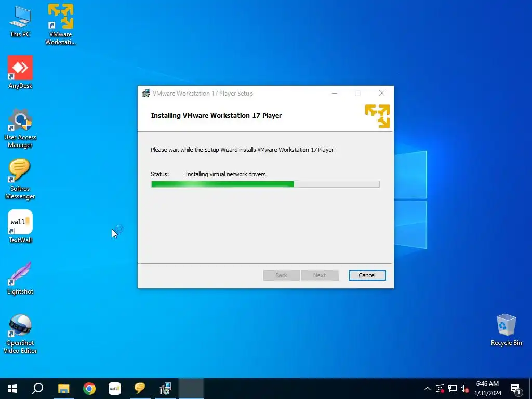Open Recycle Bin on desktop
The width and height of the screenshot is (532, 399).
[506, 330]
